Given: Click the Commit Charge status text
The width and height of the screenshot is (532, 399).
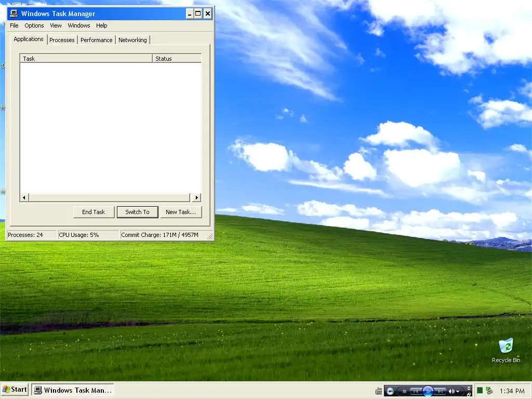Looking at the screenshot, I should pyautogui.click(x=160, y=235).
